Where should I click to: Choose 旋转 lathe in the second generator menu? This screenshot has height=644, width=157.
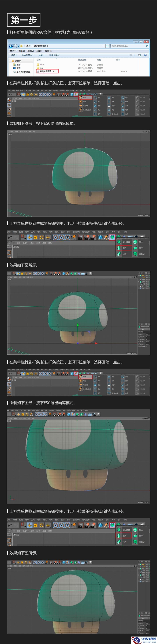tap(124, 536)
